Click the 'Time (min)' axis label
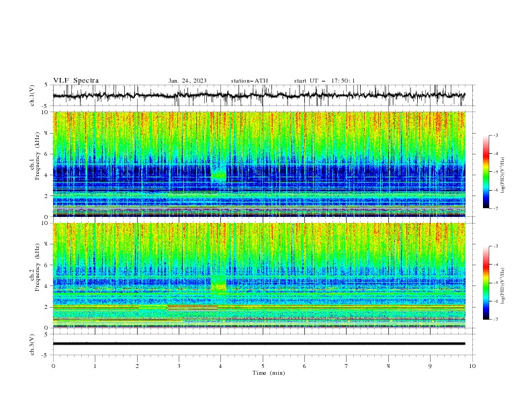Viewport: 532px width, 411px height. (269, 373)
